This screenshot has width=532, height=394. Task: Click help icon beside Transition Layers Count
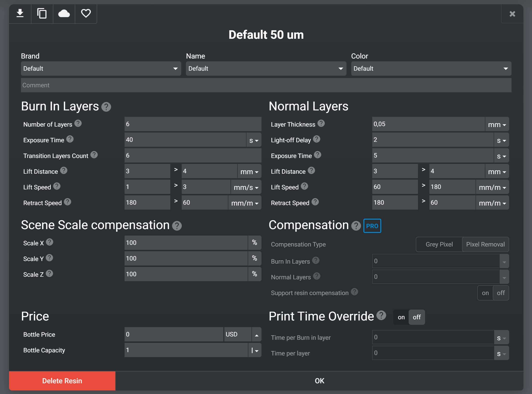(x=94, y=155)
